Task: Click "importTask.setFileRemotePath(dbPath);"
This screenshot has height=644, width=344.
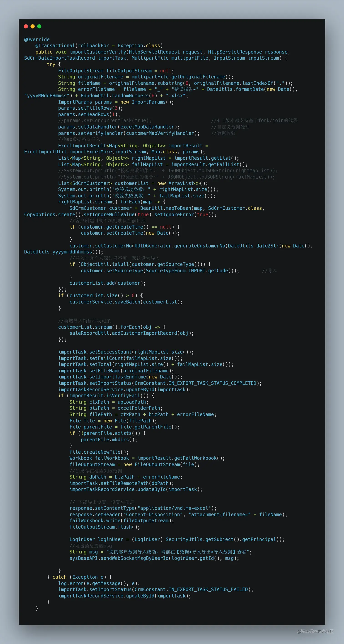Action: [122, 483]
